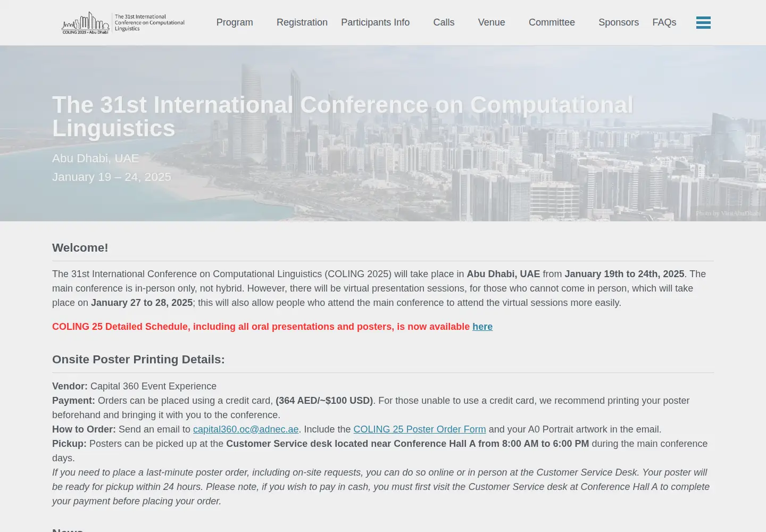Click the 'Payment:' label
Image resolution: width=766 pixels, height=532 pixels.
[73, 401]
